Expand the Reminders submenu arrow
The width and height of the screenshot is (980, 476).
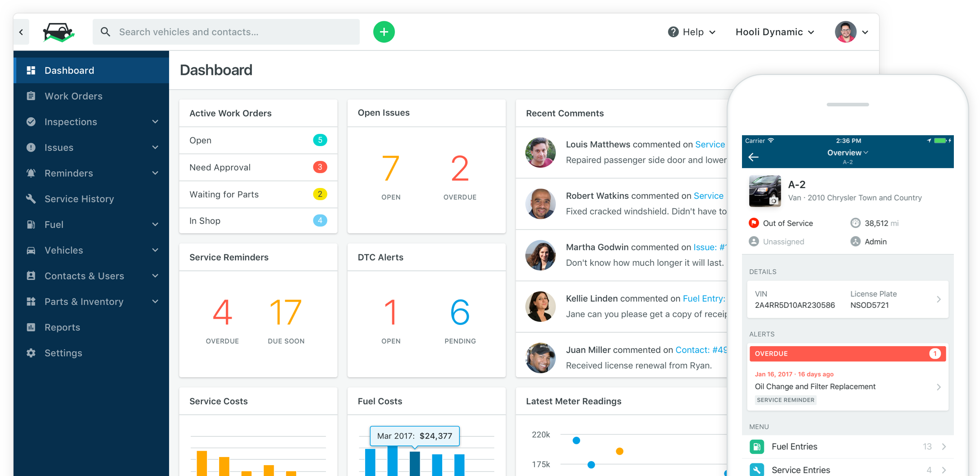click(x=156, y=173)
